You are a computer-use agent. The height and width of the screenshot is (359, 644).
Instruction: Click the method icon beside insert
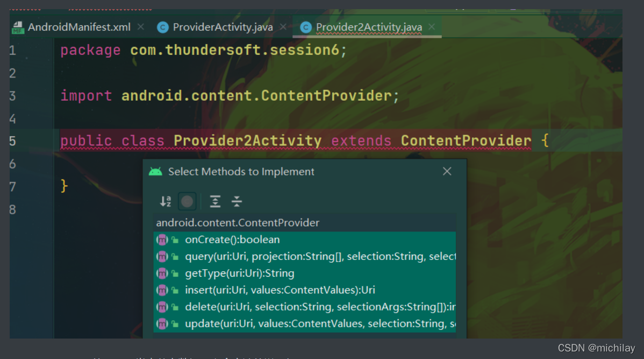[162, 290]
